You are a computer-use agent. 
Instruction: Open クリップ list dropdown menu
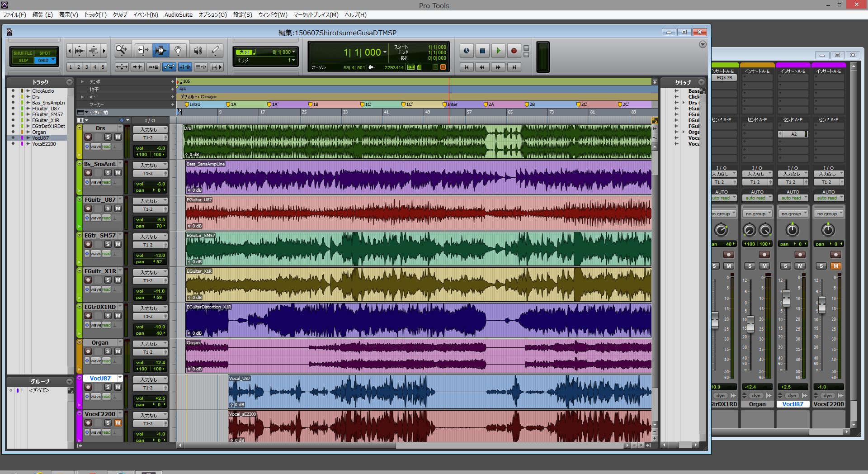[x=701, y=82]
